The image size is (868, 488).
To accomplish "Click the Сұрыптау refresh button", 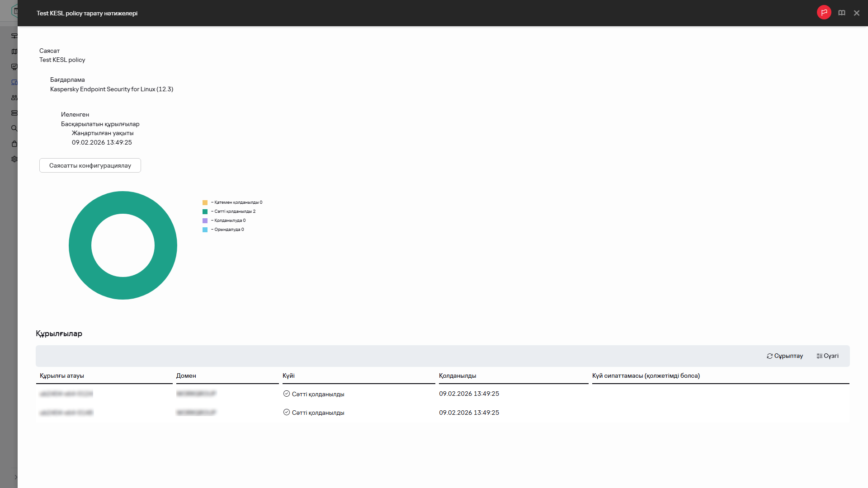I will pyautogui.click(x=785, y=356).
